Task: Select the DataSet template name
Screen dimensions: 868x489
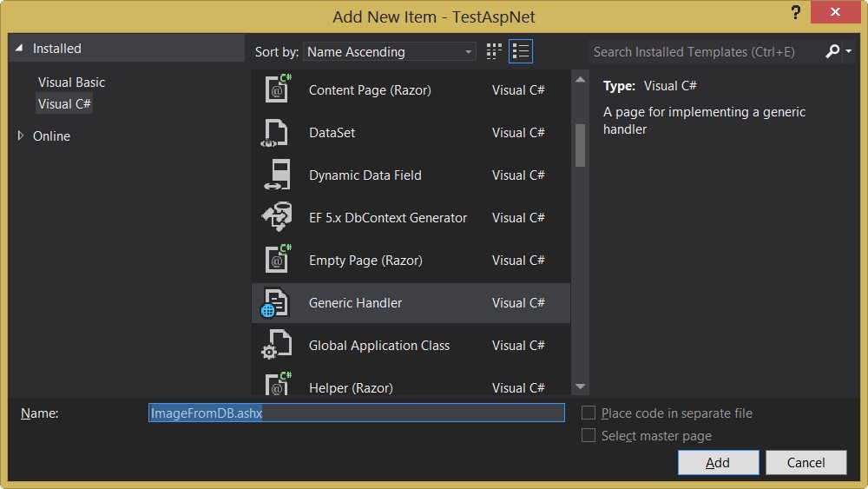Action: coord(332,132)
